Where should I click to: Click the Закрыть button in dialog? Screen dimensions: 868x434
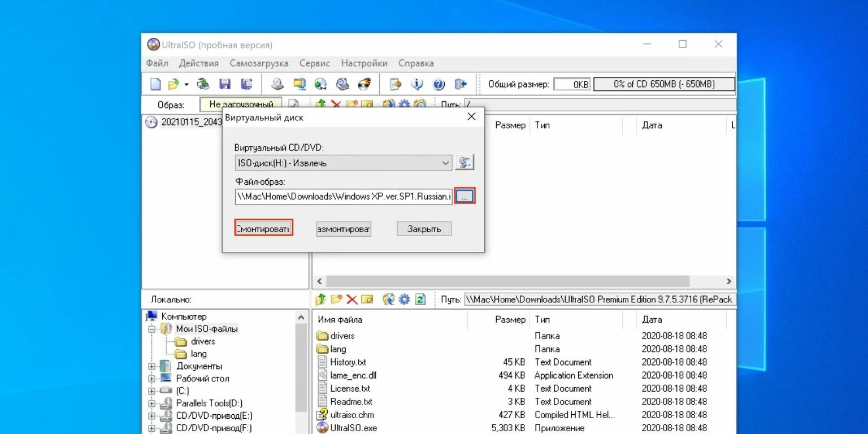[424, 228]
